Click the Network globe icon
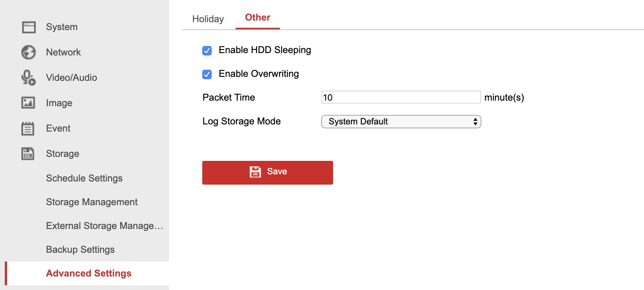The height and width of the screenshot is (290, 644). click(x=29, y=52)
